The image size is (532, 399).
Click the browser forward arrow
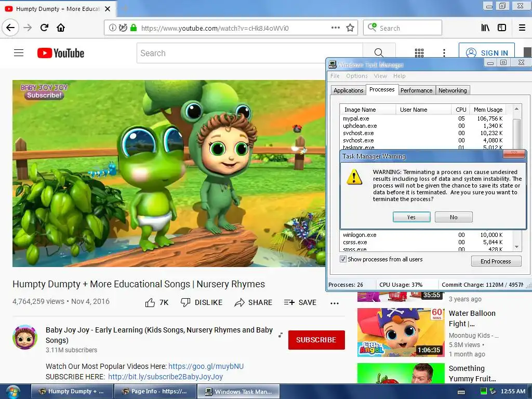tap(28, 28)
